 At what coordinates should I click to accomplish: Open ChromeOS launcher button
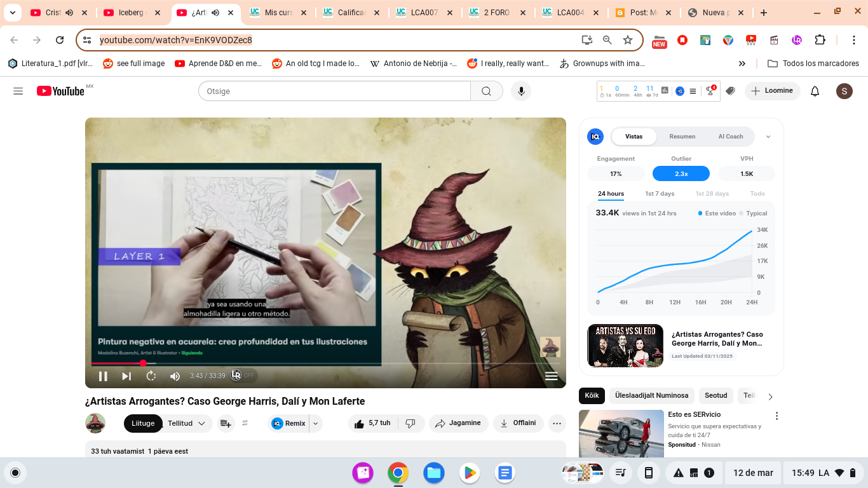coord(15,473)
